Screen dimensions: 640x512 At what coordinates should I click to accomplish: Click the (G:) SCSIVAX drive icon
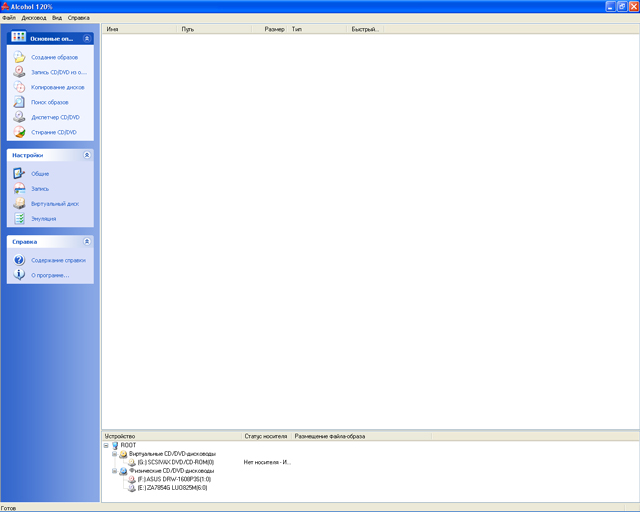(131, 462)
